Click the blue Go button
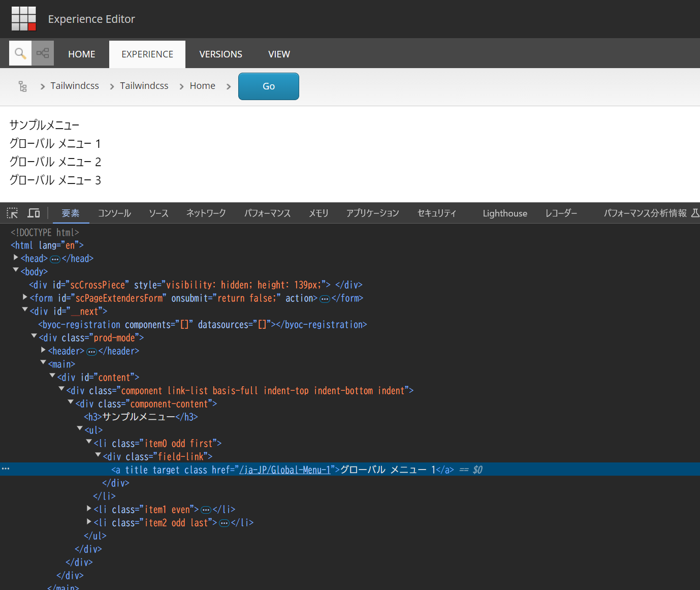The width and height of the screenshot is (700, 590). 269,86
